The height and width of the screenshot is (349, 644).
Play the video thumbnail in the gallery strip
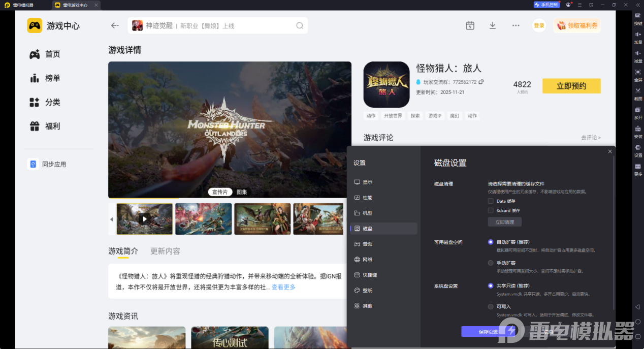tap(144, 219)
